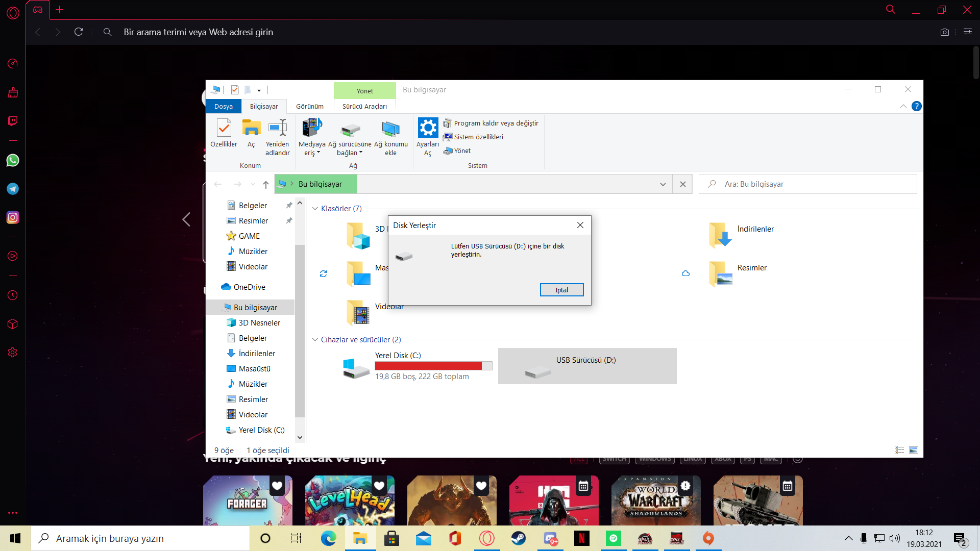Viewport: 980px width, 551px height.
Task: Open address bar history dropdown
Action: (x=663, y=184)
